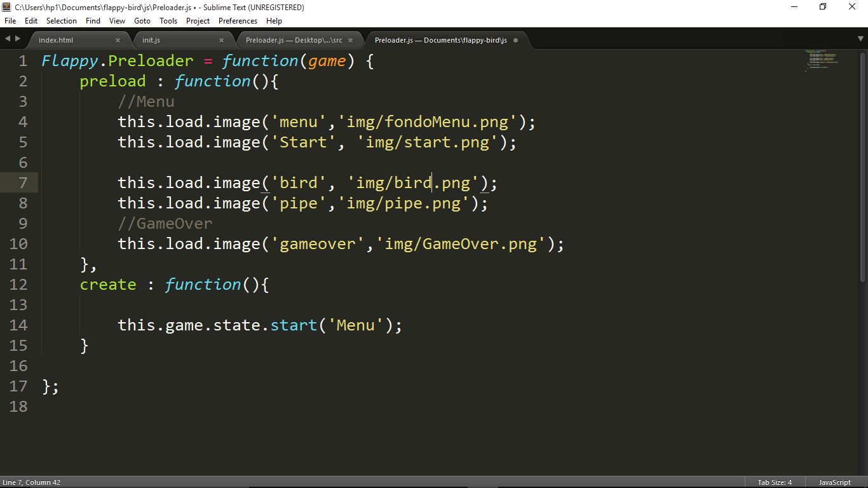Click line number 12 in gutter
Image resolution: width=868 pixels, height=488 pixels.
click(x=18, y=285)
